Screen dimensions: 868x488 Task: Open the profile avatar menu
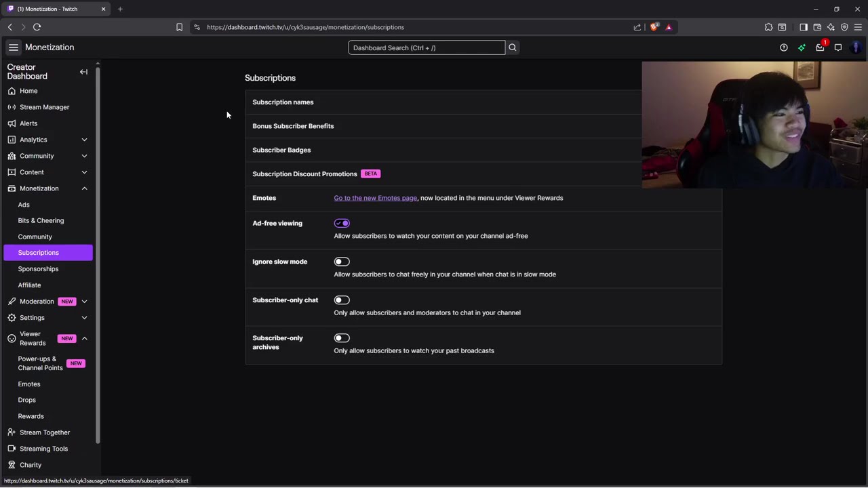[x=856, y=47]
